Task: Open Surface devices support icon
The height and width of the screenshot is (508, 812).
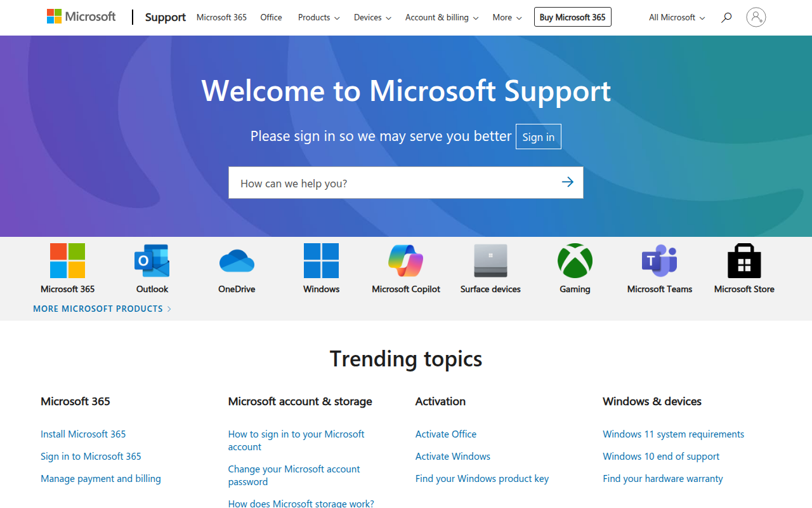Action: pyautogui.click(x=490, y=261)
